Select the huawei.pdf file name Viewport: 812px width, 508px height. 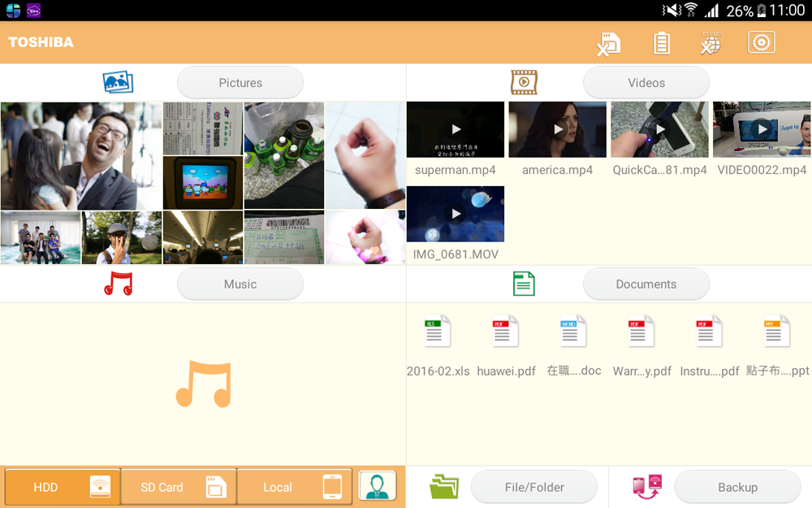click(506, 371)
